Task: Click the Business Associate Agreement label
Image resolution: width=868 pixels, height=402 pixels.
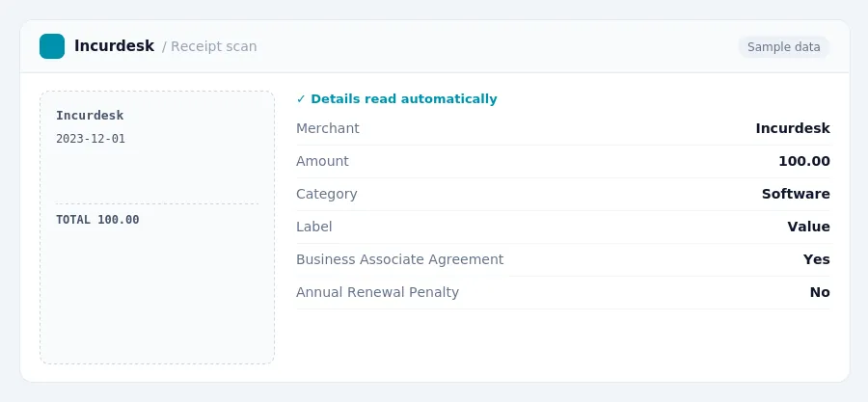Action: coord(399,259)
